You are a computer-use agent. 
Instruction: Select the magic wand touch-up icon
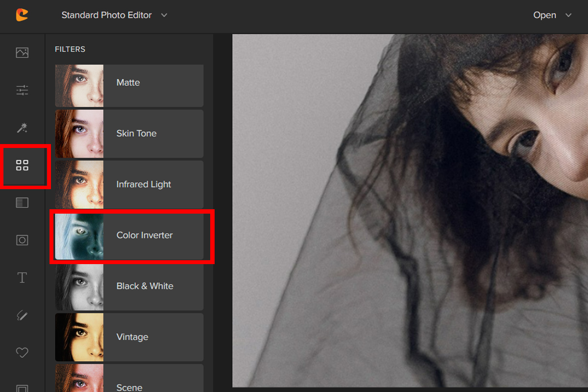(x=22, y=128)
